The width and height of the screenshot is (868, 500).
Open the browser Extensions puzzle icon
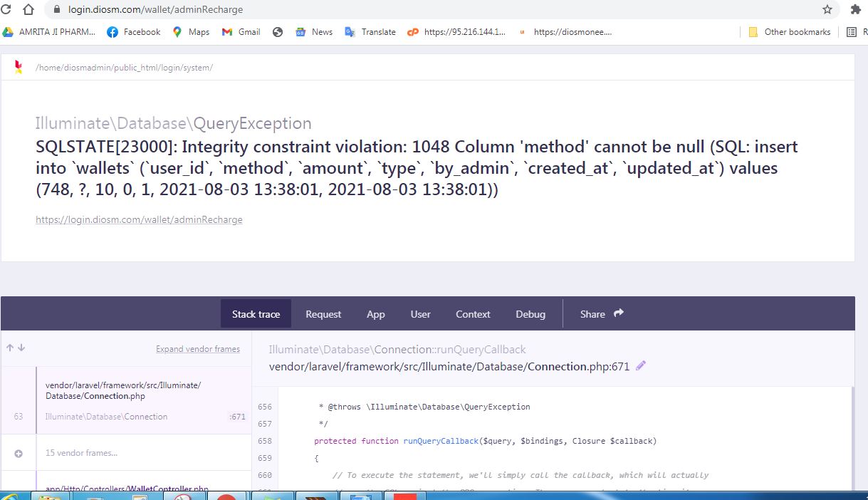pyautogui.click(x=855, y=10)
